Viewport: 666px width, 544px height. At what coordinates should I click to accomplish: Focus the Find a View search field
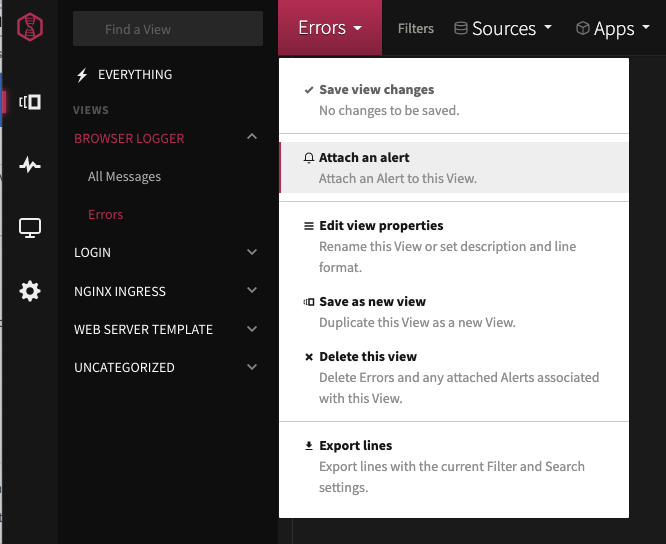[168, 29]
